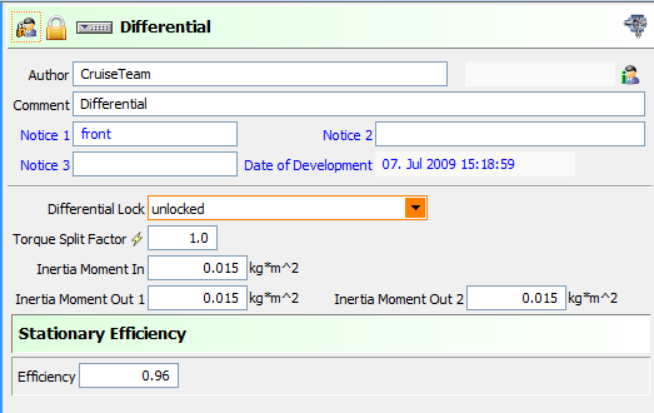Click the differential gear icon at top right
This screenshot has width=654, height=413.
(636, 26)
